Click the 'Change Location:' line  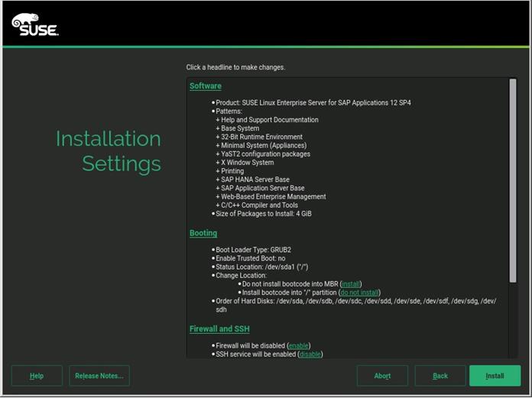pyautogui.click(x=242, y=276)
